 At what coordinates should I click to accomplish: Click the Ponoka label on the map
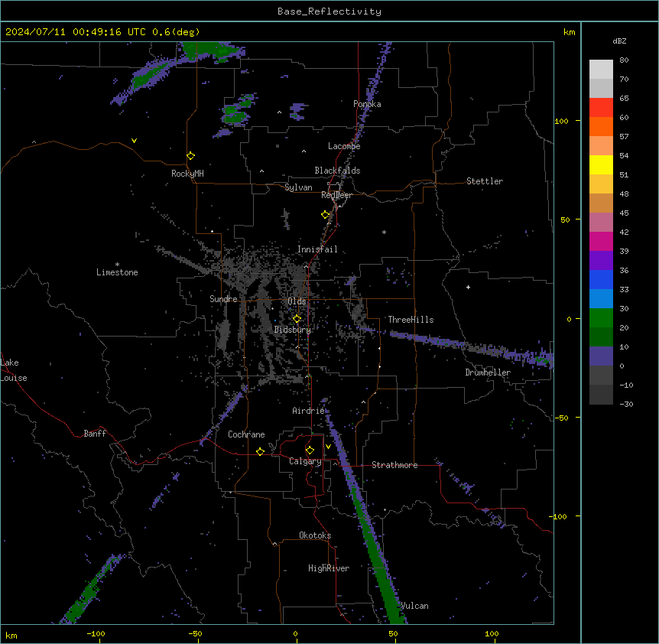pos(367,104)
